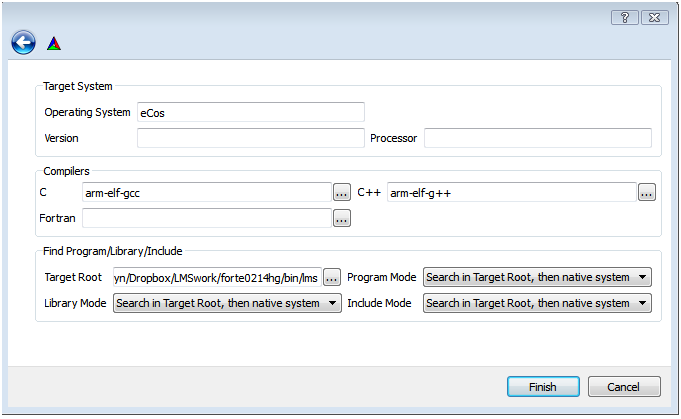
Task: Cancel the cross-compile setup wizard
Action: point(624,386)
